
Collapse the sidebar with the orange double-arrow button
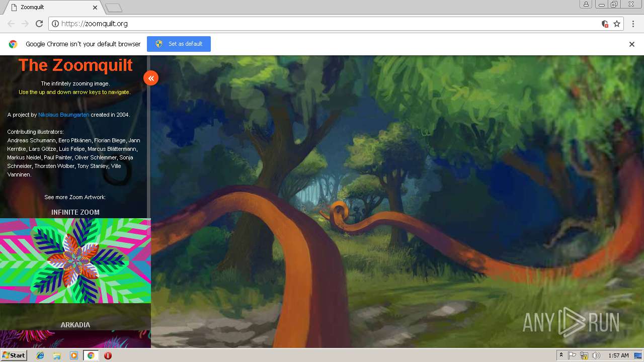tap(151, 78)
